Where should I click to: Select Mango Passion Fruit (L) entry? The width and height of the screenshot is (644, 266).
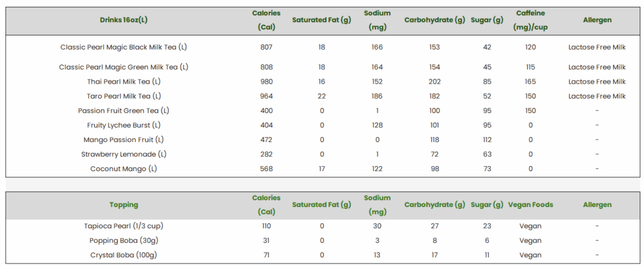tap(124, 140)
